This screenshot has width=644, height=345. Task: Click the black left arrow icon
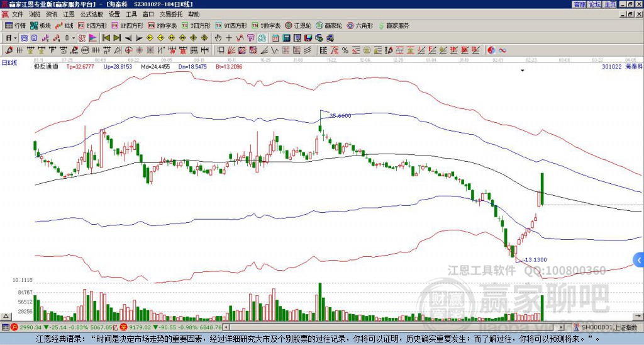[128, 38]
